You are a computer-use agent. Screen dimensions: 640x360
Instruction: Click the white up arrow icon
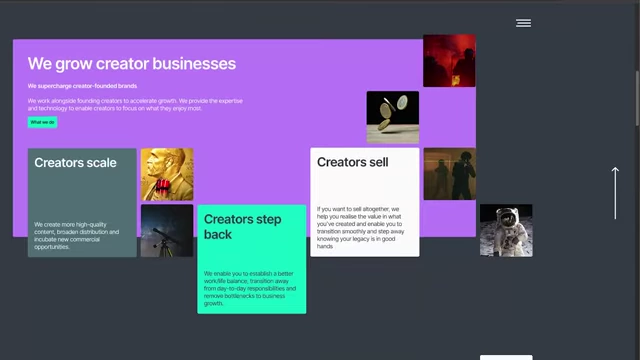tap(615, 193)
